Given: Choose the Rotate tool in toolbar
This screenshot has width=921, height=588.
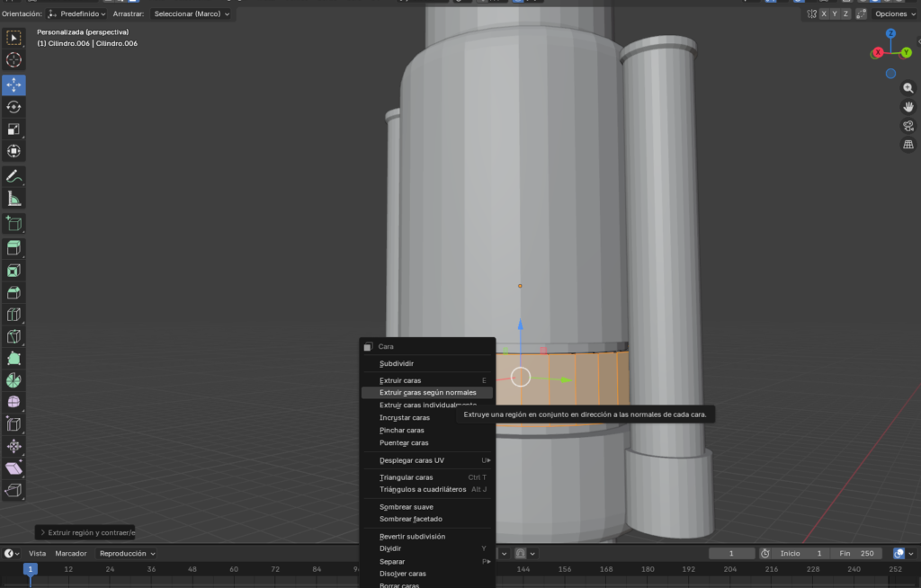Looking at the screenshot, I should tap(13, 107).
